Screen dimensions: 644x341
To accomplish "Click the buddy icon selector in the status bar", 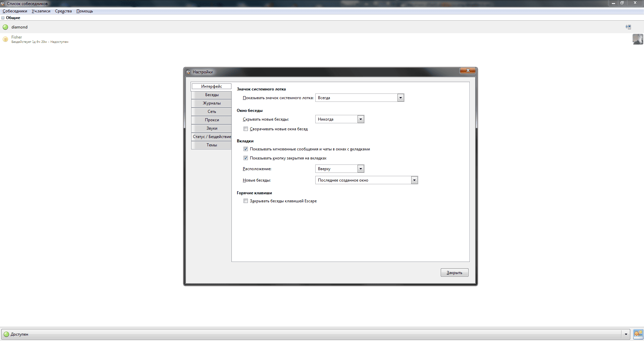I will pos(638,334).
